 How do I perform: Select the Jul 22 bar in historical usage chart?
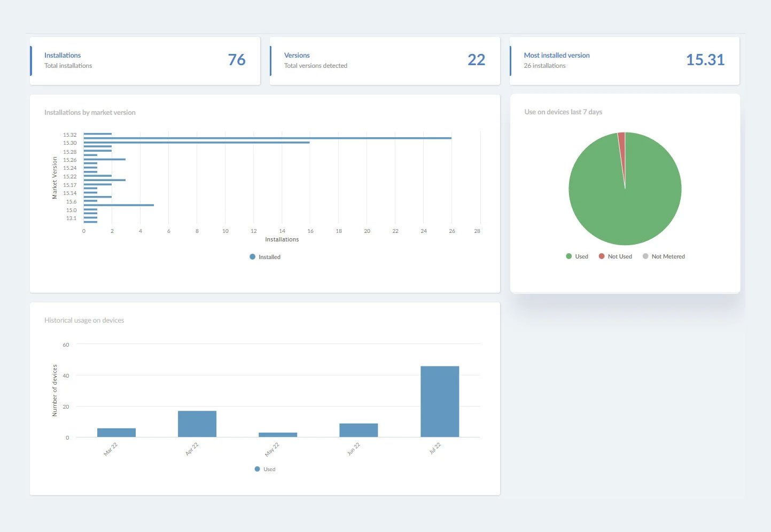440,401
